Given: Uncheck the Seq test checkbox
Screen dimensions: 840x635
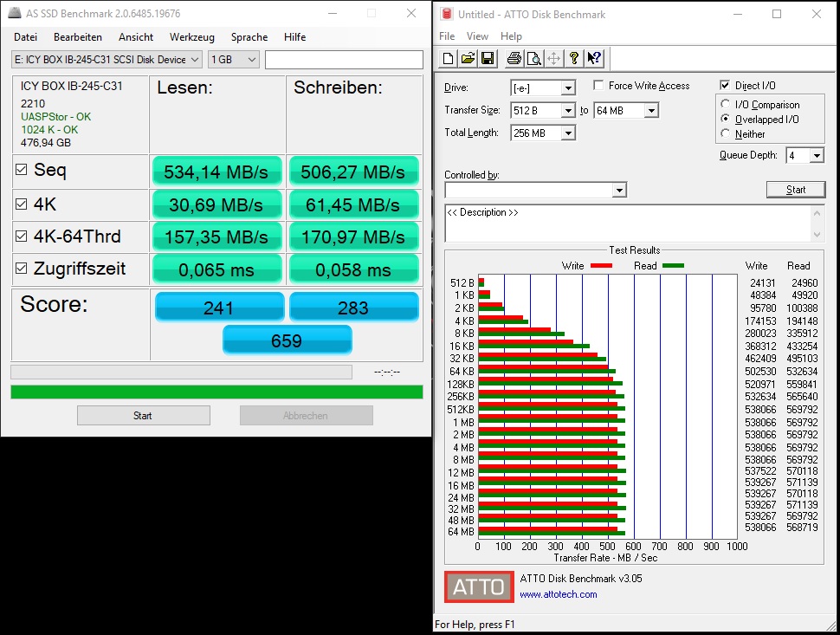Looking at the screenshot, I should click(22, 170).
